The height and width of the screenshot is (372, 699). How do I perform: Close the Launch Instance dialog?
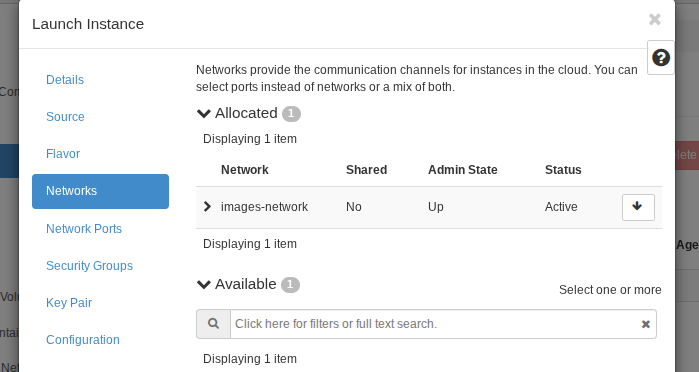point(654,19)
